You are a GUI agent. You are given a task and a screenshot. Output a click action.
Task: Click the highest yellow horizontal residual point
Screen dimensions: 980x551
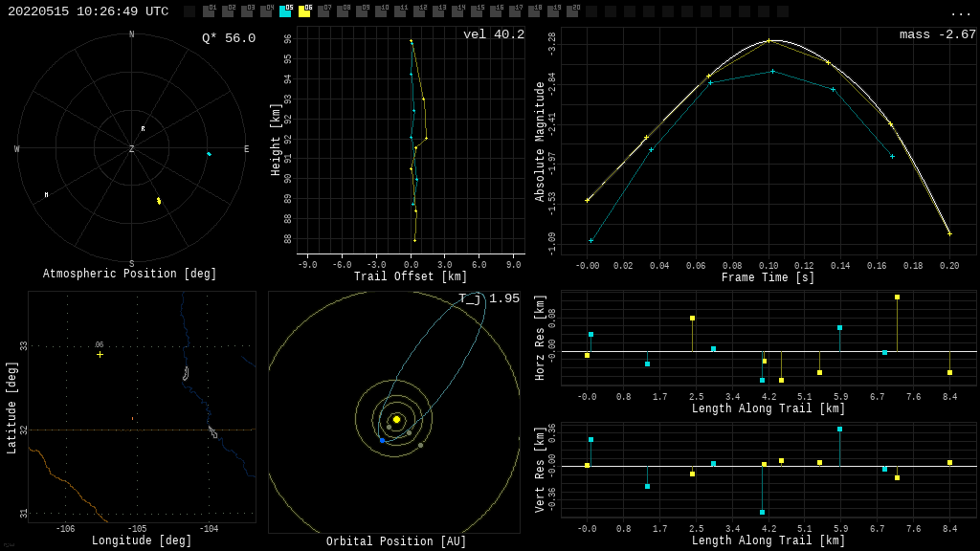tap(897, 297)
